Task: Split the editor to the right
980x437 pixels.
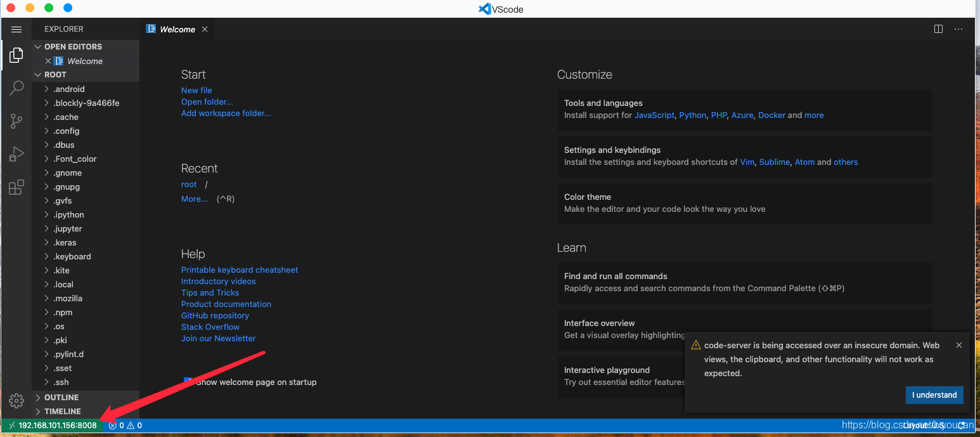Action: click(938, 29)
